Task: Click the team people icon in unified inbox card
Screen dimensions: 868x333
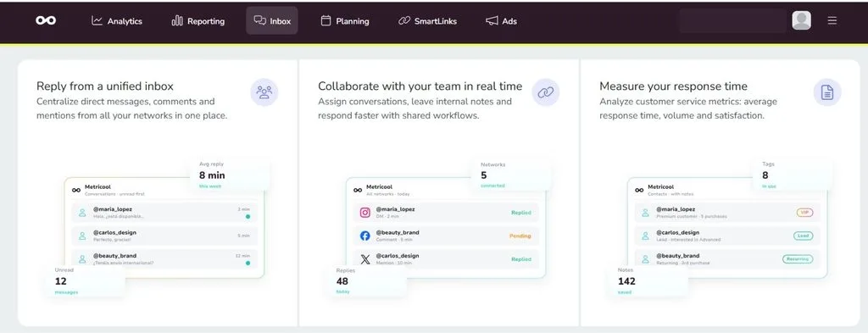Action: click(x=264, y=92)
